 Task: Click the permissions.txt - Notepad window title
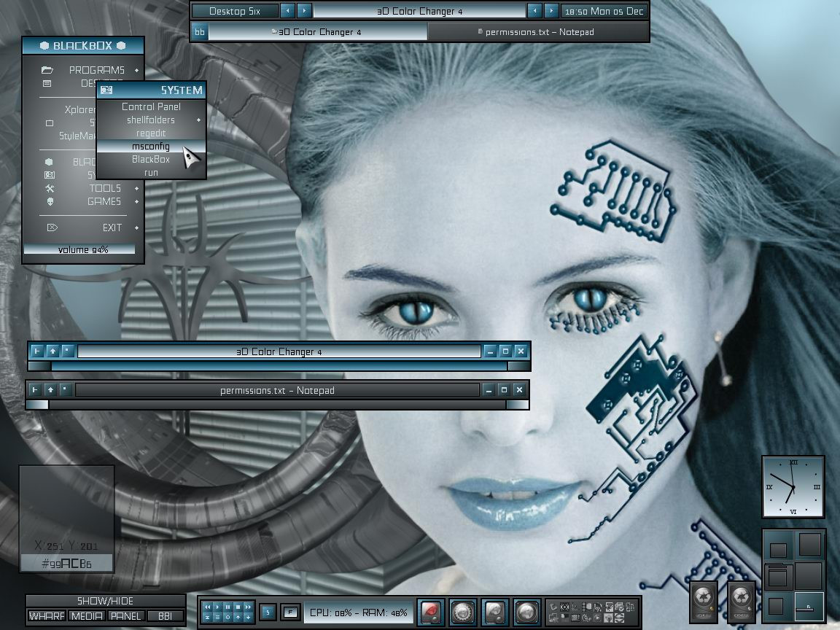277,390
